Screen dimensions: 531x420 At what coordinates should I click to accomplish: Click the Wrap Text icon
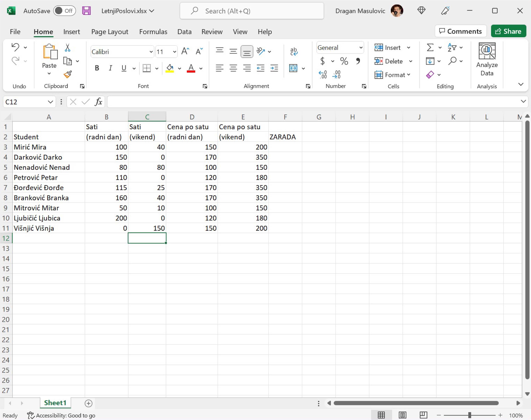tap(294, 51)
